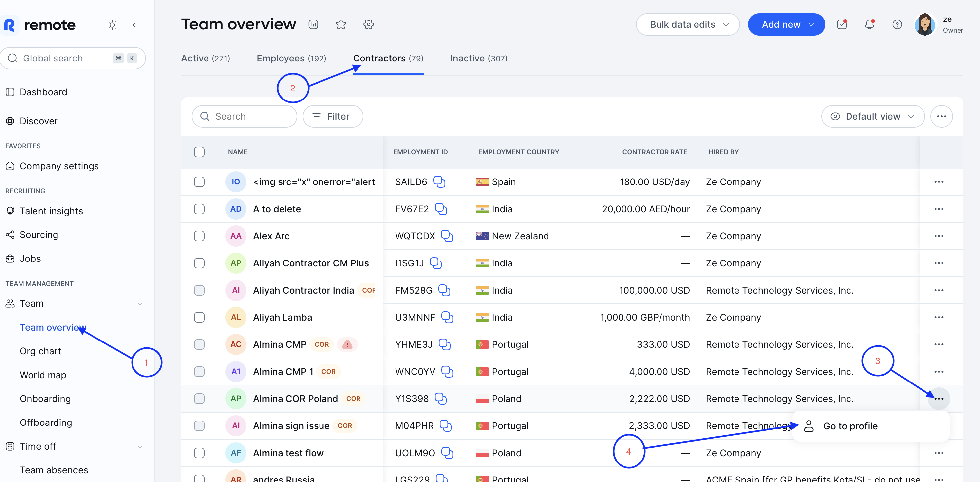Copy employment ID WNC0YV

click(x=447, y=372)
